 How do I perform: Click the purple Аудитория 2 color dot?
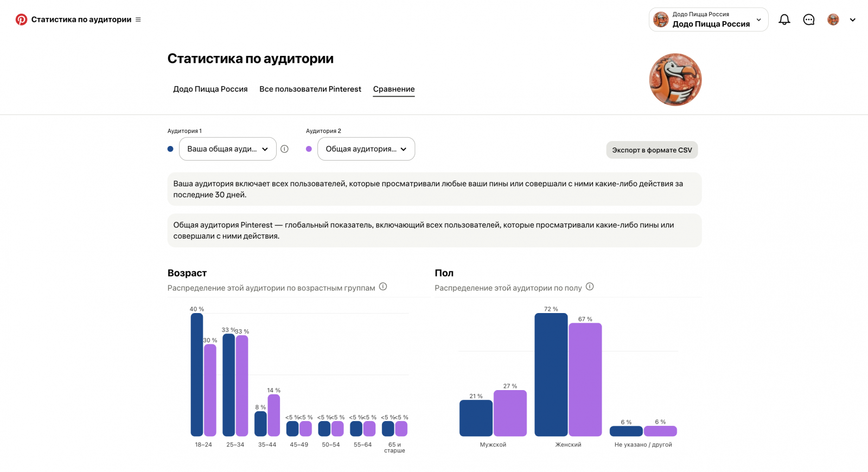[309, 149]
